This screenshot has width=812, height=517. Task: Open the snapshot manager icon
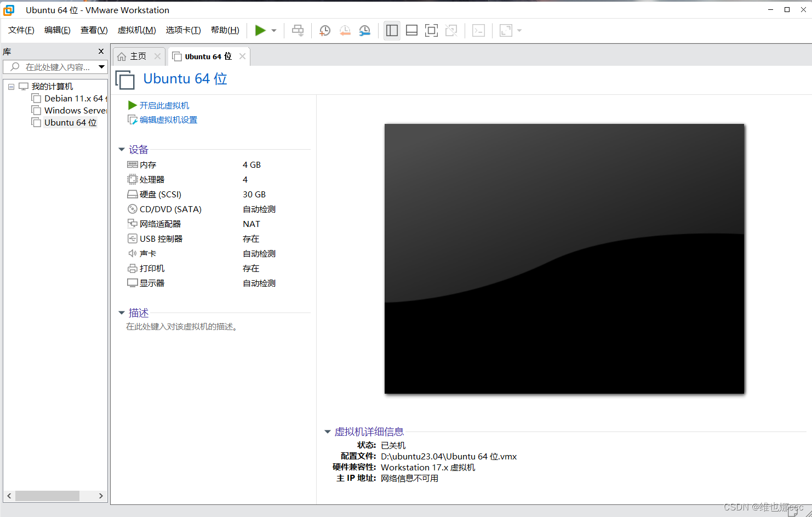(x=364, y=30)
